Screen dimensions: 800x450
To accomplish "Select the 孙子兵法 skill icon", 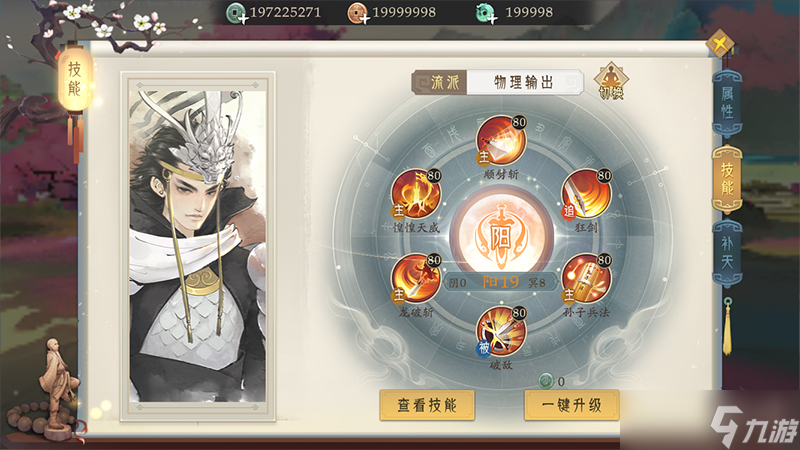I will (x=586, y=279).
